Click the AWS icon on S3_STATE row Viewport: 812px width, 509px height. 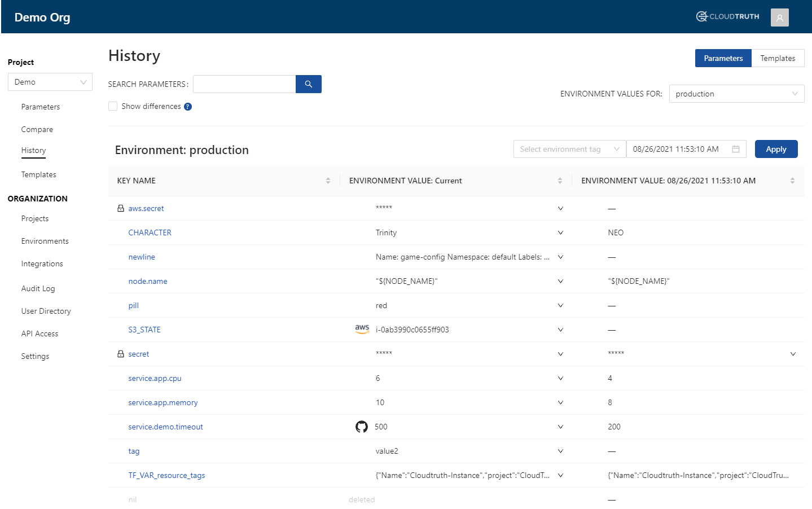[x=362, y=329]
